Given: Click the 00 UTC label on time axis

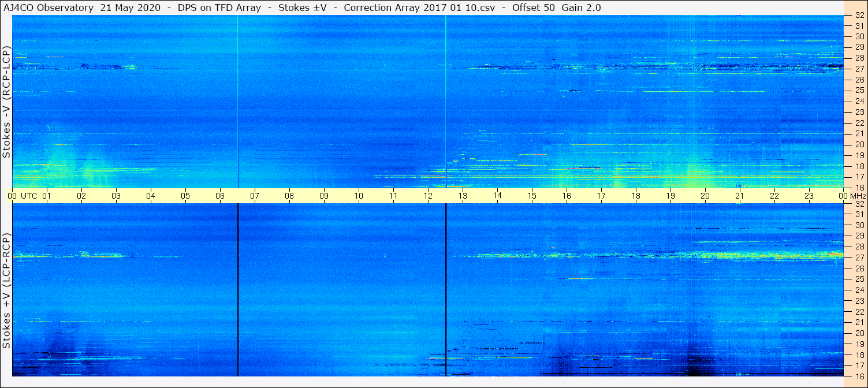Looking at the screenshot, I should coord(23,196).
